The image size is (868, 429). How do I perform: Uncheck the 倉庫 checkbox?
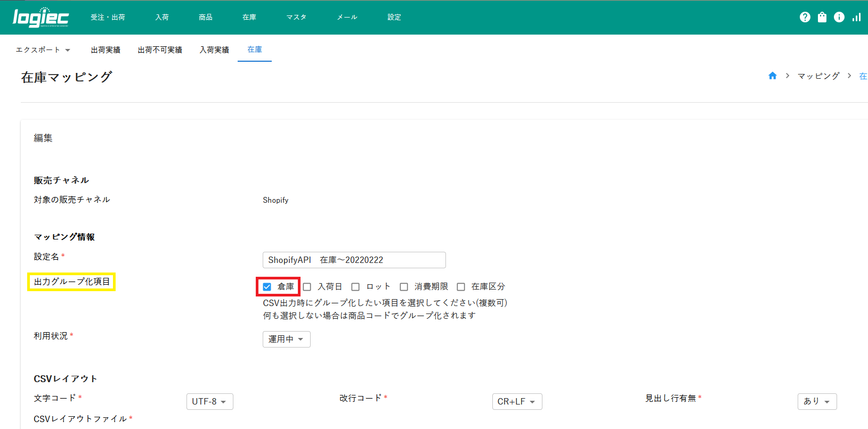[x=267, y=287]
